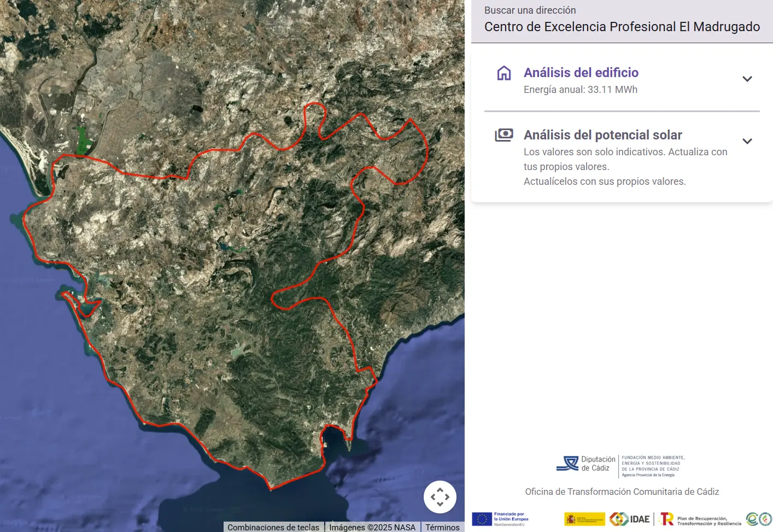773x532 pixels.
Task: Click the money icon for solar potential
Action: click(503, 135)
